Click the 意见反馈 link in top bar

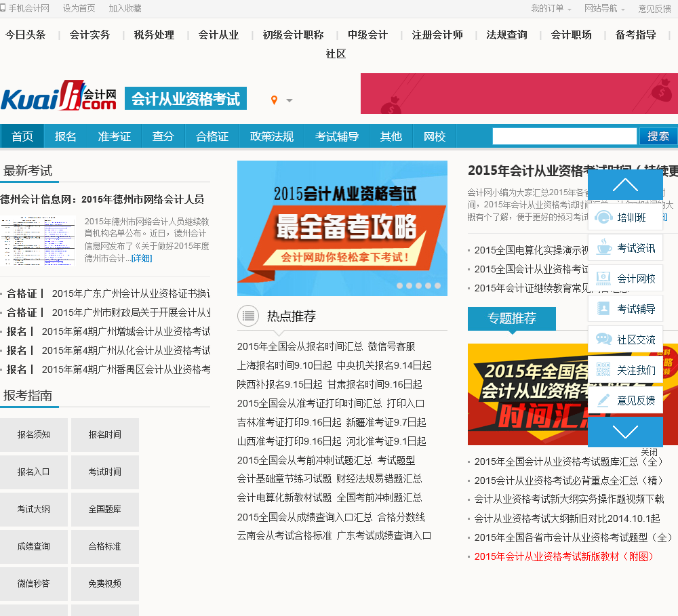[x=655, y=9]
